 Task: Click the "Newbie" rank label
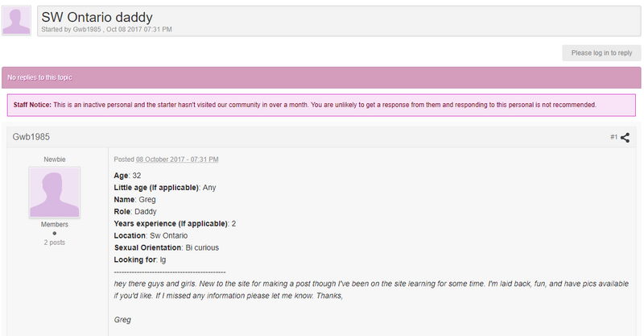[55, 159]
